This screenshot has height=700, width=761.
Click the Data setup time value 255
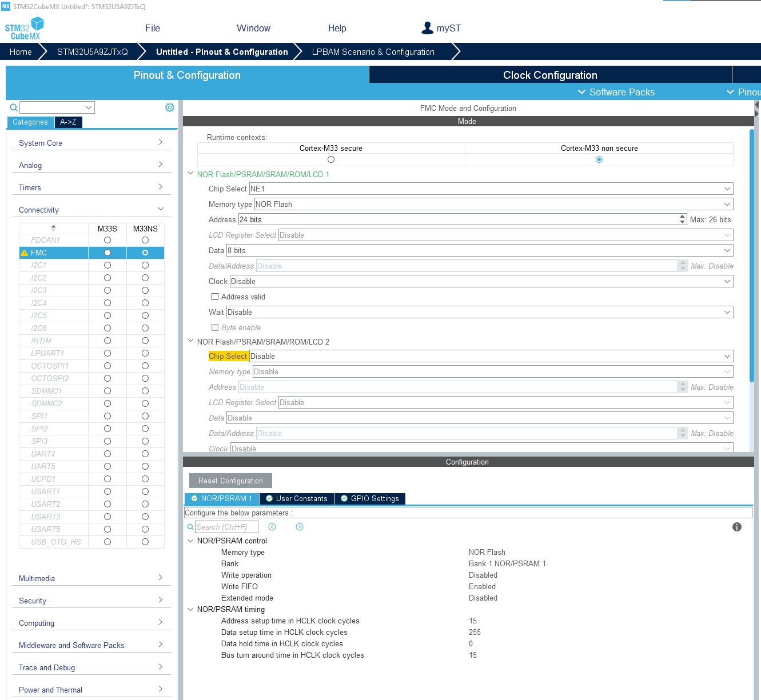coord(475,632)
